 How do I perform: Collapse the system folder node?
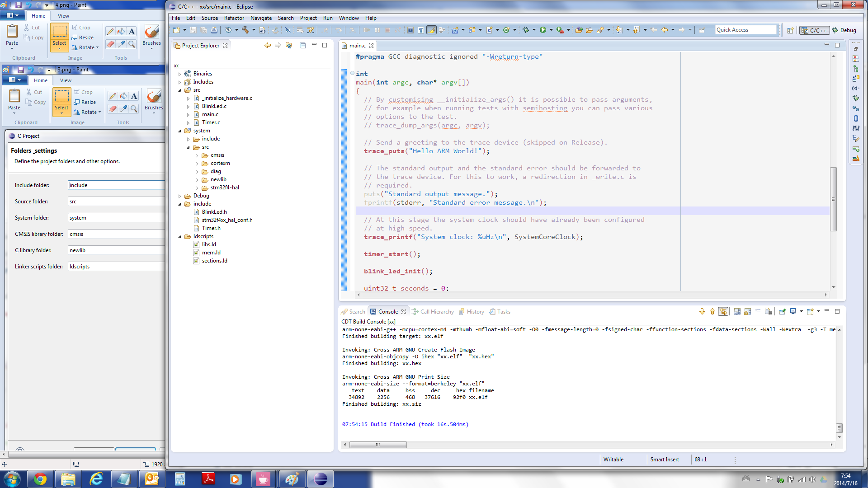tap(180, 131)
